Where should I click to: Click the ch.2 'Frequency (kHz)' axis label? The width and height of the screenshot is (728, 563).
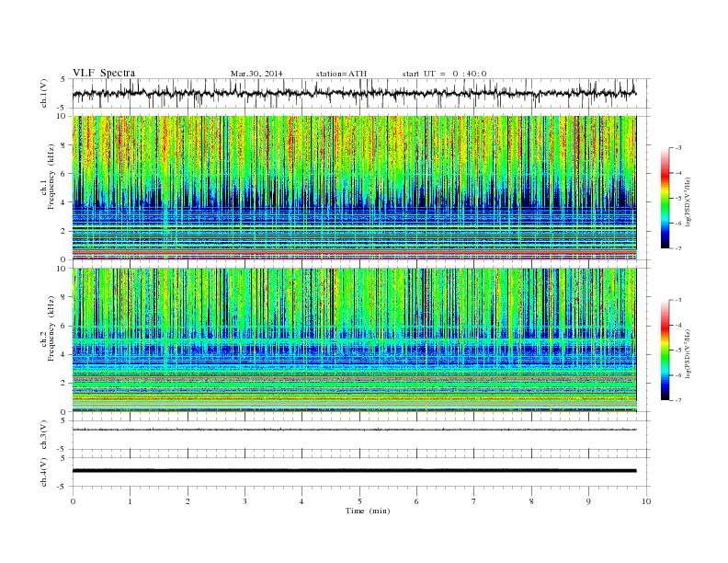coord(51,329)
